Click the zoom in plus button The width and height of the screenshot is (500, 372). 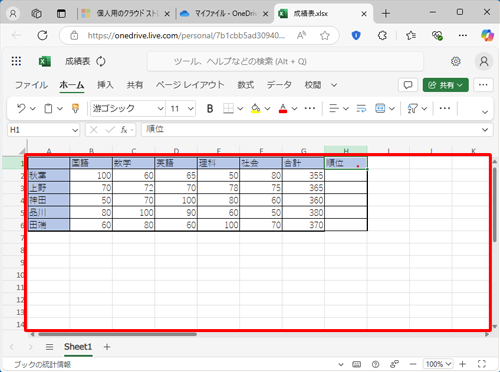462,364
